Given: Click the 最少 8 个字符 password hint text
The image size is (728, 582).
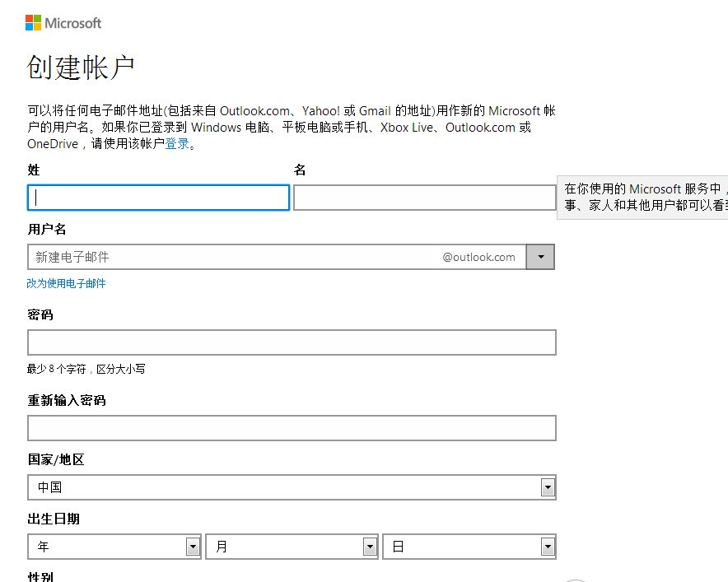Looking at the screenshot, I should [x=86, y=369].
